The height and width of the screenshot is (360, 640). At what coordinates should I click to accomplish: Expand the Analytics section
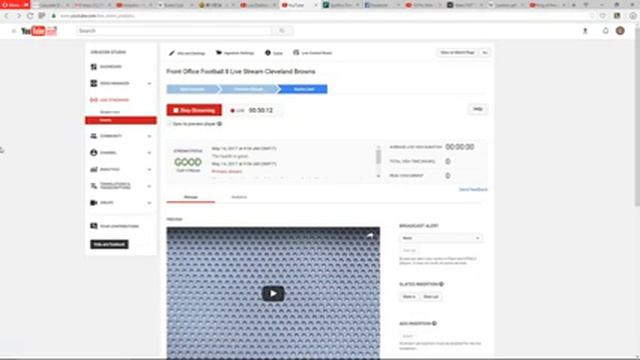(x=149, y=170)
